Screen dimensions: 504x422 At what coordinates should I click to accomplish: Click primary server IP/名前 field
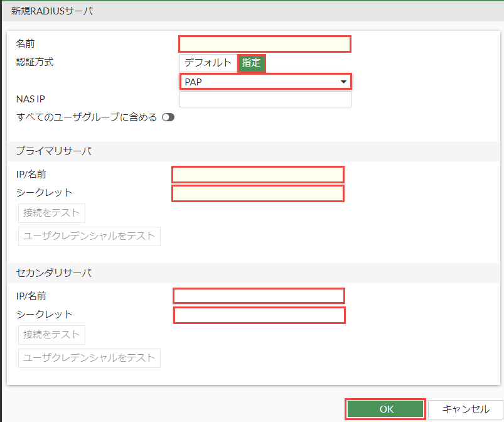coord(258,175)
